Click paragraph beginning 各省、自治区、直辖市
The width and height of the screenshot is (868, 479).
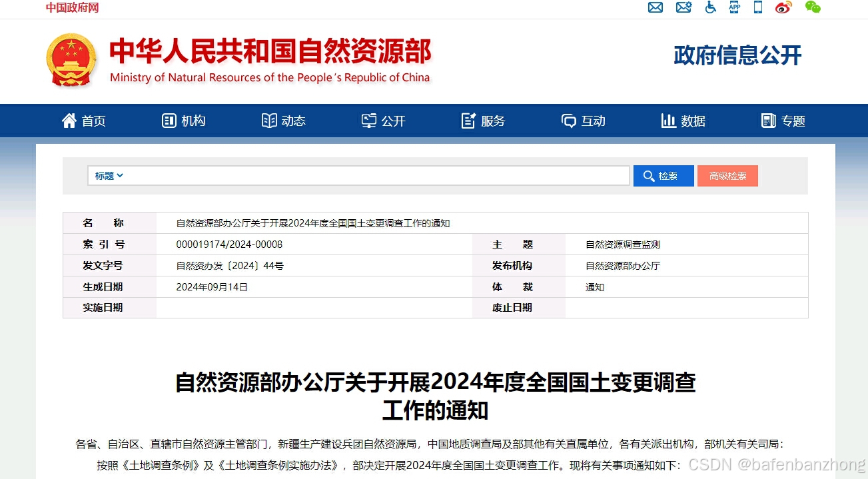coord(430,444)
